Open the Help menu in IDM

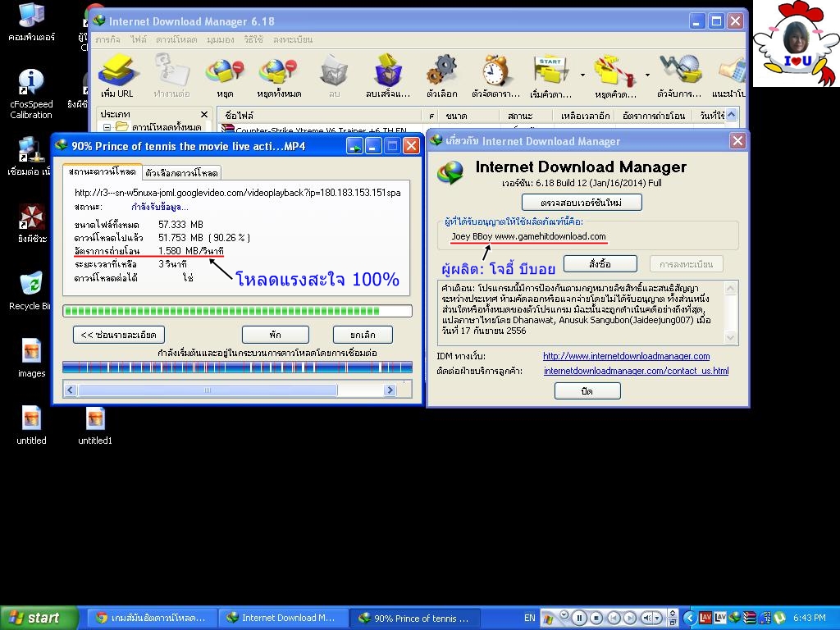click(x=253, y=39)
